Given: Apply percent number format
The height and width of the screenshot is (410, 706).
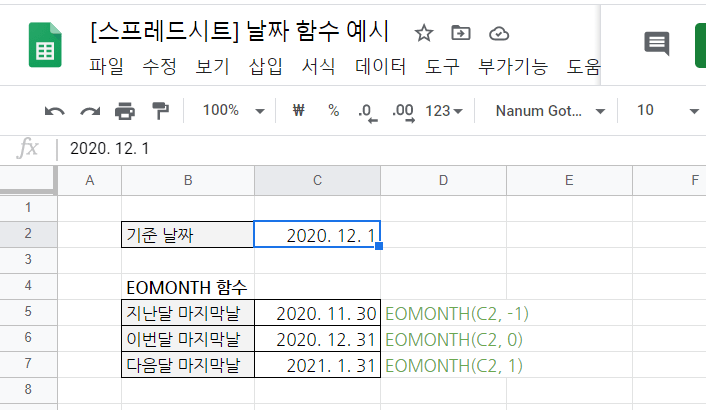Looking at the screenshot, I should pyautogui.click(x=333, y=111).
